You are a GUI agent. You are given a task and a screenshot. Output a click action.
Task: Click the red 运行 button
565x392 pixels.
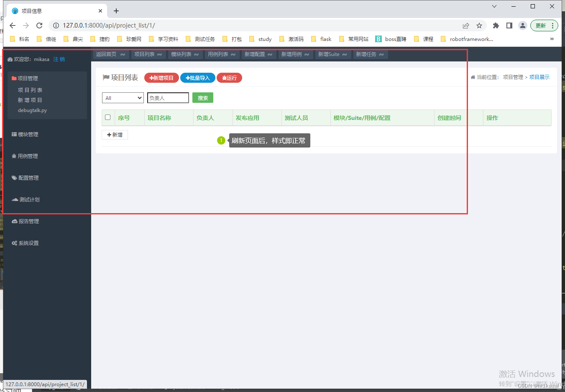[x=229, y=78]
